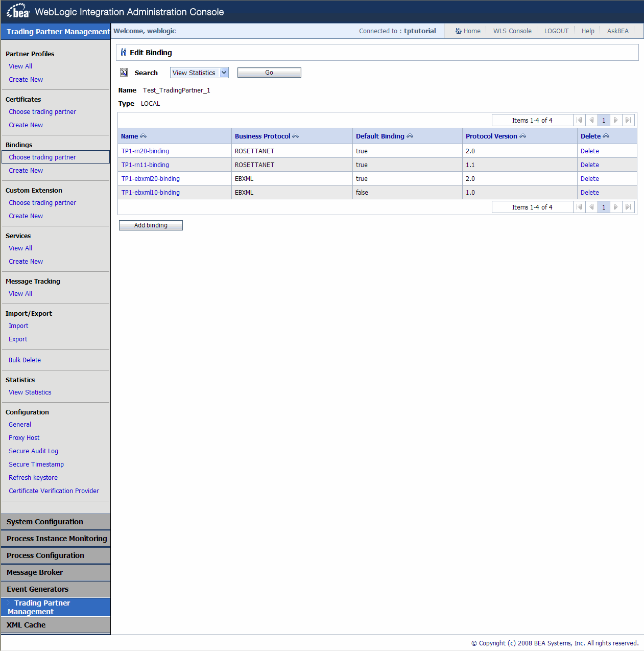Select page 1 in bottom pager

click(x=604, y=207)
